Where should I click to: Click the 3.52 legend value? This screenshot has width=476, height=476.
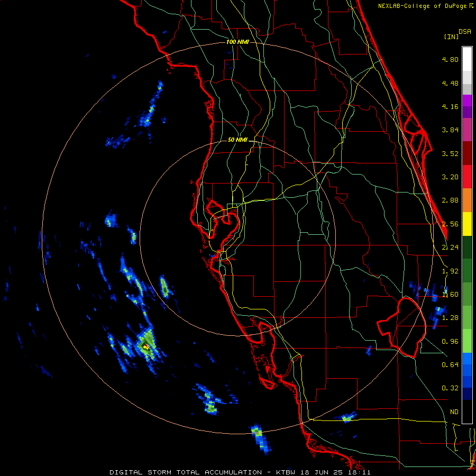point(450,153)
